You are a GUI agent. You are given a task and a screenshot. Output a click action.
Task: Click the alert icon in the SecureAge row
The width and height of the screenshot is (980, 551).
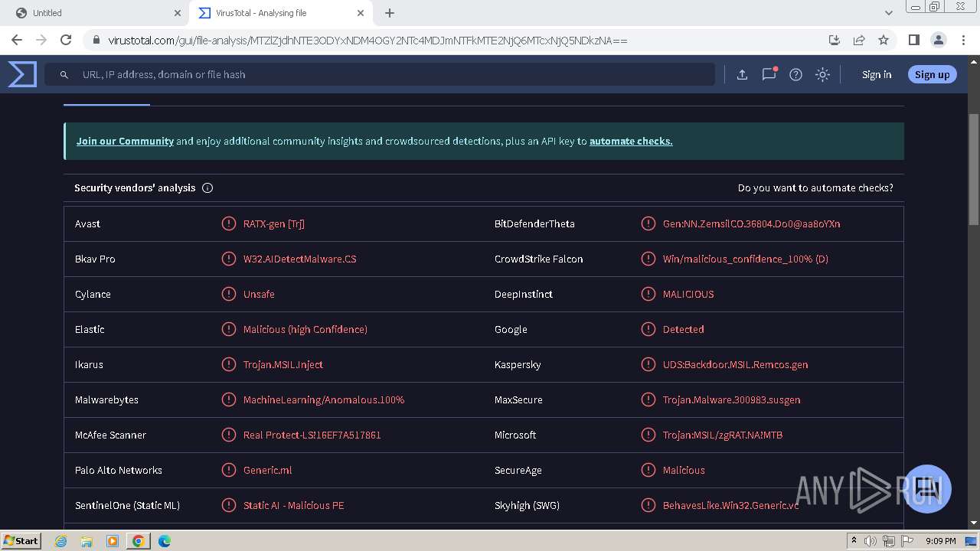coord(648,470)
